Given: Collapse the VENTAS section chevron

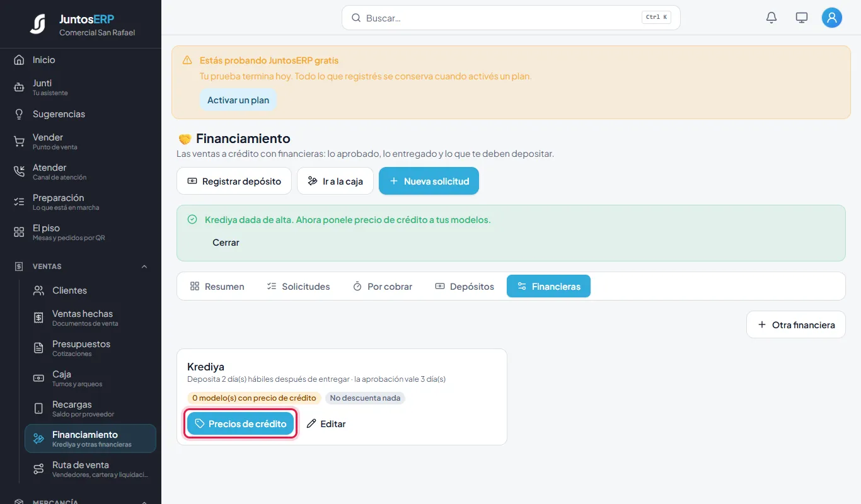Looking at the screenshot, I should (144, 266).
